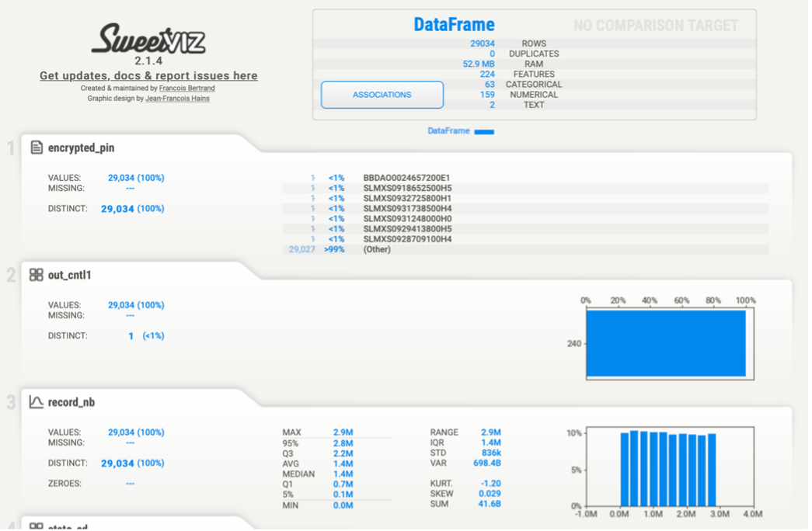Click the CATEGORICAL count row
812x531 pixels.
534,85
